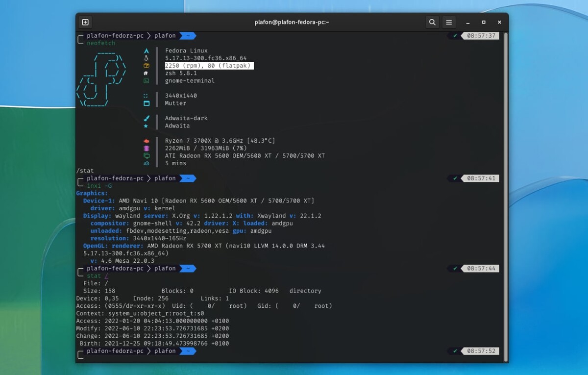Image resolution: width=588 pixels, height=375 pixels.
Task: Click the blue home directory segment on the inxi prompt
Action: (x=188, y=178)
